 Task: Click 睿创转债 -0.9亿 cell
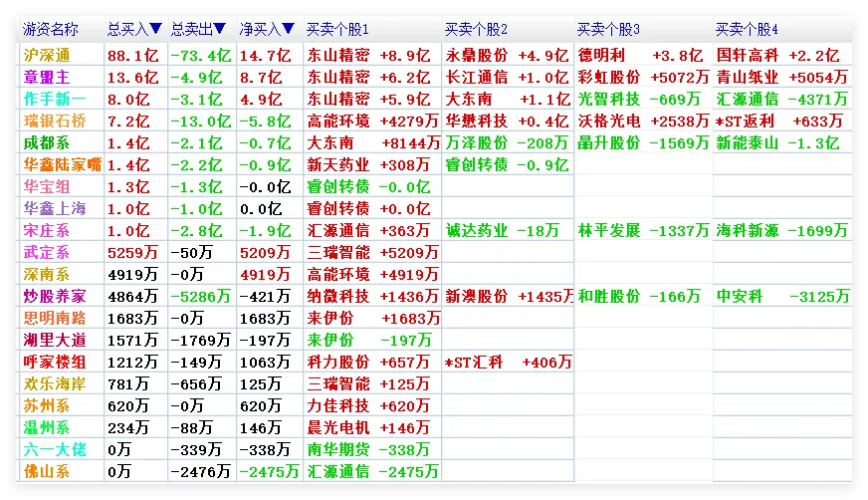[507, 164]
